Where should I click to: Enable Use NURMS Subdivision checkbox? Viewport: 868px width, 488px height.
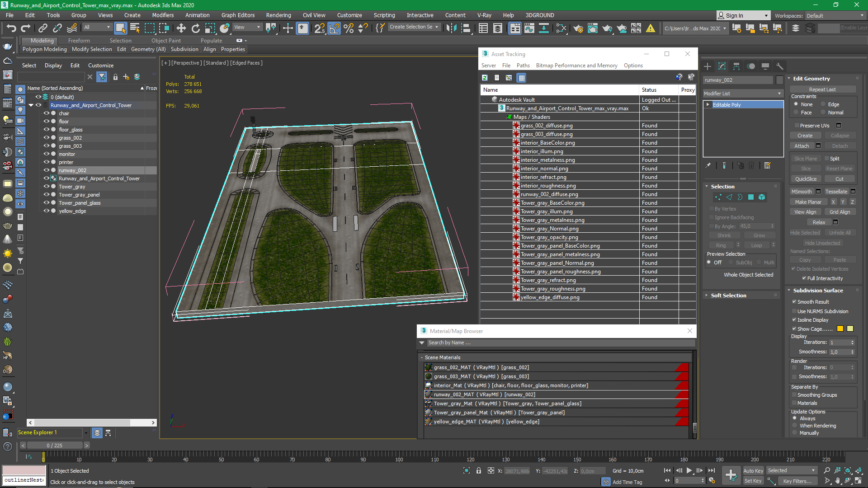[794, 311]
